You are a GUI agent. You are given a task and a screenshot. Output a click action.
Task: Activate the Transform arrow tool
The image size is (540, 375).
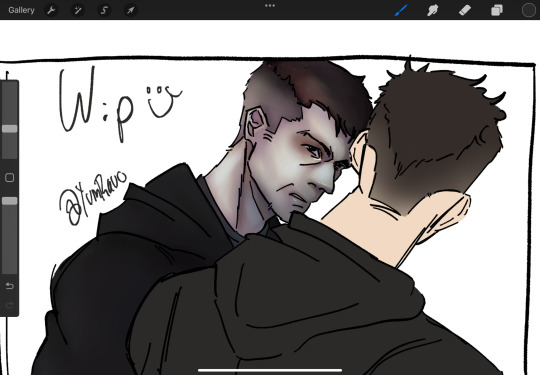(131, 10)
